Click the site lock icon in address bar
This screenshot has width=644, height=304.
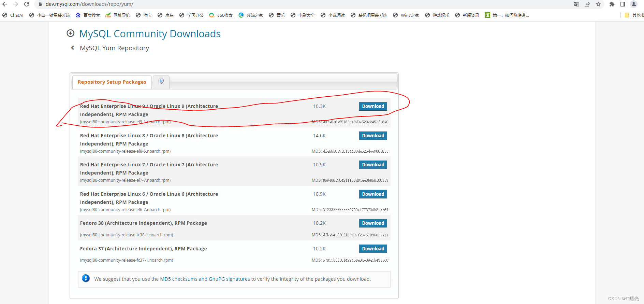(40, 4)
